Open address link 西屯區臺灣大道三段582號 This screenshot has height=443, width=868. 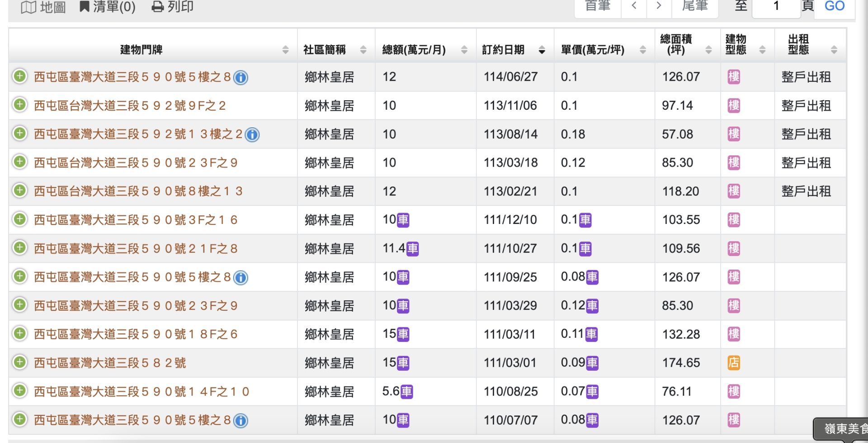click(x=110, y=363)
